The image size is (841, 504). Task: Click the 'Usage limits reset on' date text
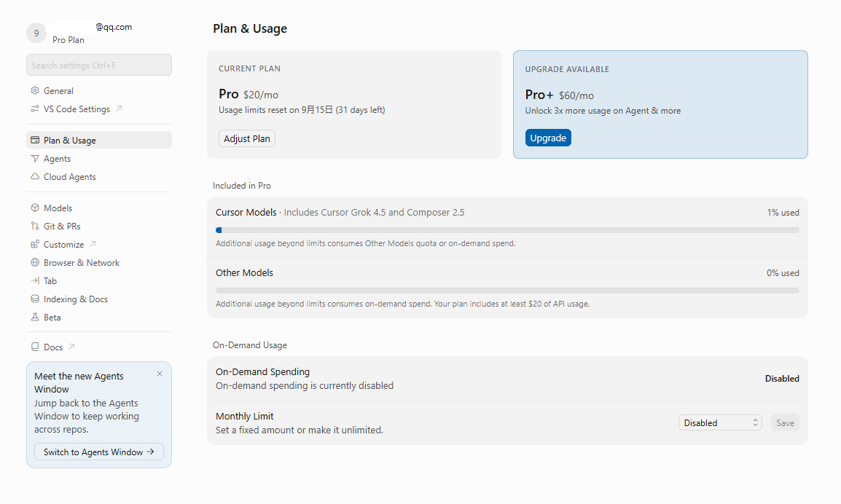pyautogui.click(x=302, y=110)
